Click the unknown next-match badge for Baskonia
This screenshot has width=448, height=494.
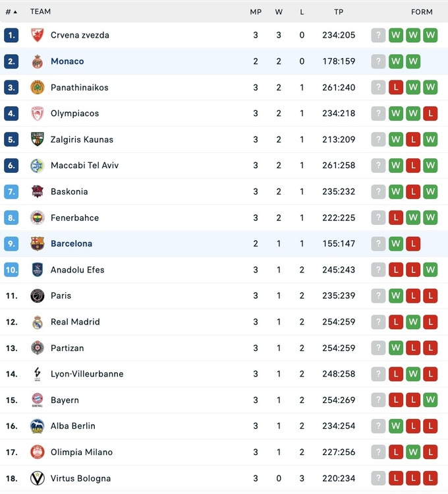pyautogui.click(x=378, y=192)
